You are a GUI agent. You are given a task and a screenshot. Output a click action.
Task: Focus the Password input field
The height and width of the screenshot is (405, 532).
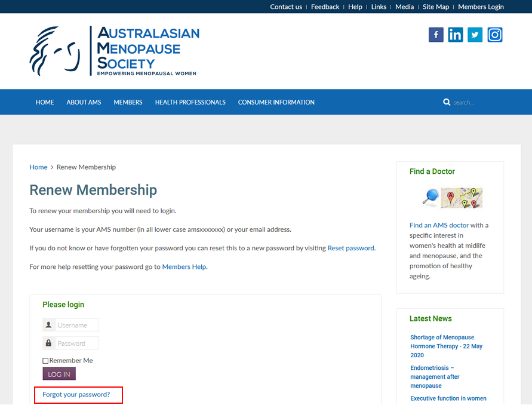point(77,343)
